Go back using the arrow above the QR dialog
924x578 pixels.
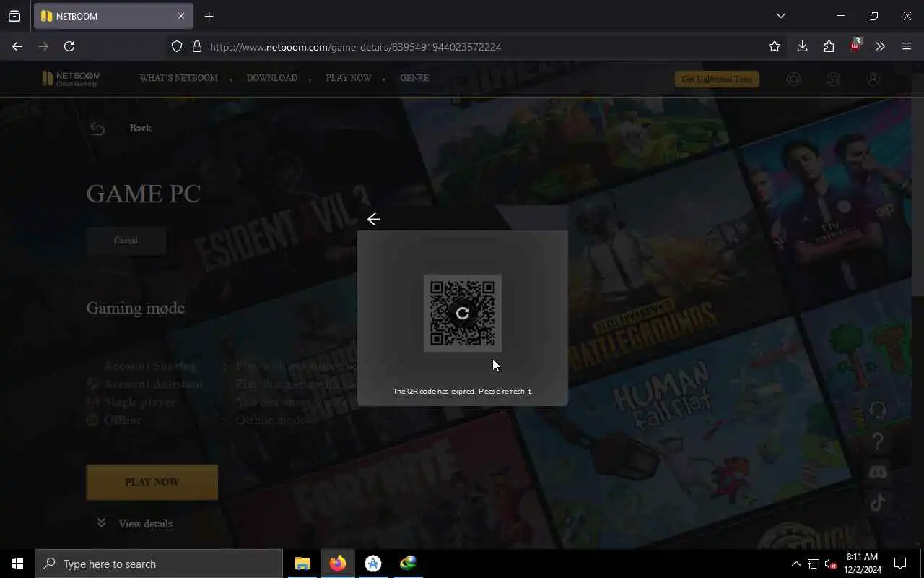[373, 219]
